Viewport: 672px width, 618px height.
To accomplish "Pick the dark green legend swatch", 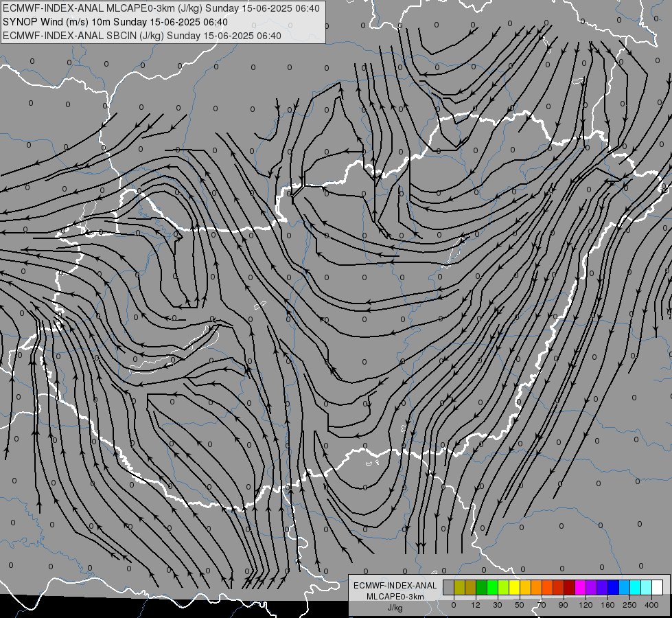I will pyautogui.click(x=482, y=587).
